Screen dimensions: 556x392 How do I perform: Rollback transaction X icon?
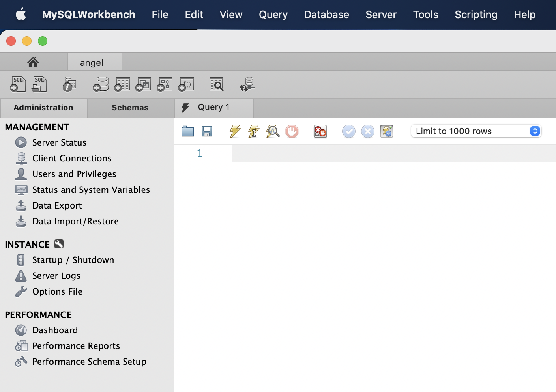pos(368,131)
